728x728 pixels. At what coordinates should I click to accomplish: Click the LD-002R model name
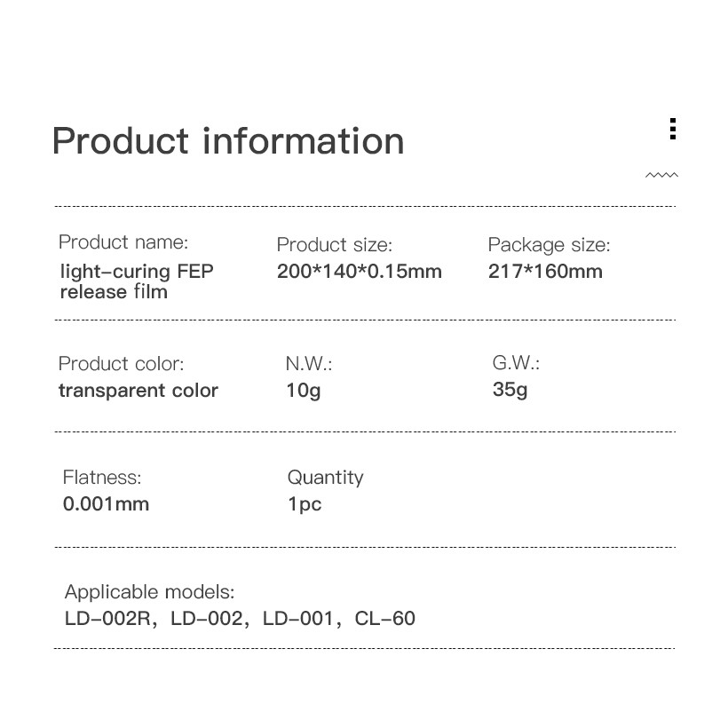107,618
